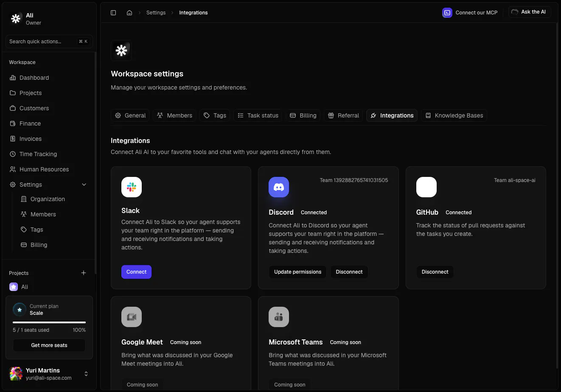
Task: Toggle the sidebar panel icon
Action: coord(113,13)
